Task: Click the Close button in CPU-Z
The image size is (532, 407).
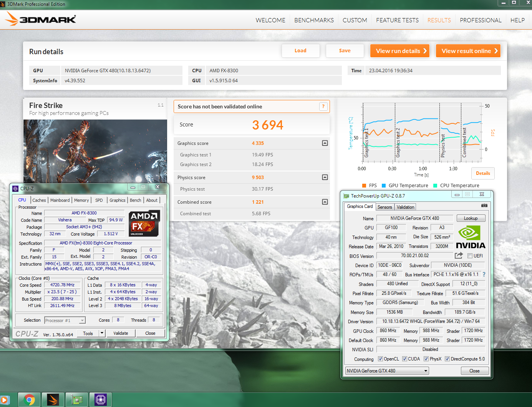Action: tap(151, 333)
